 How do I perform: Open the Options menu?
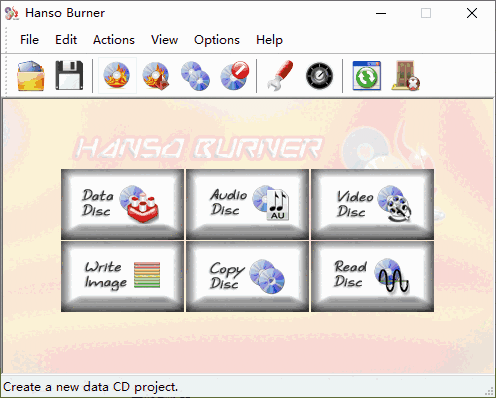point(217,40)
